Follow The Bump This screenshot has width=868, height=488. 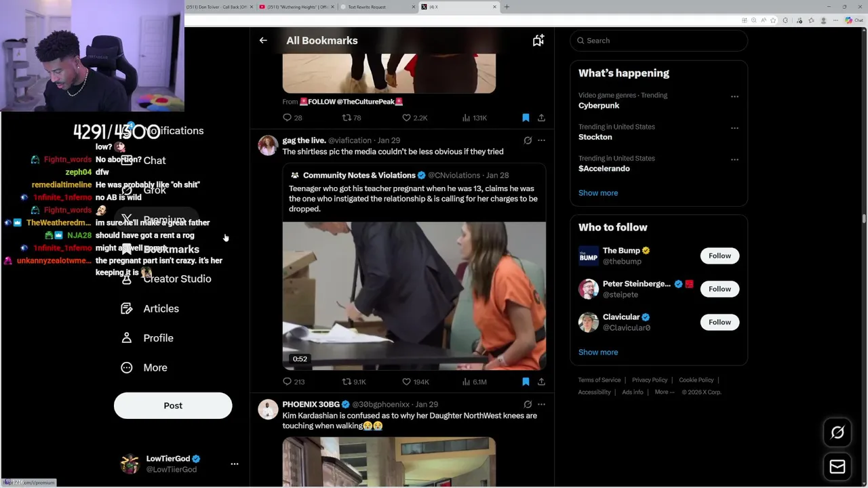pos(719,256)
